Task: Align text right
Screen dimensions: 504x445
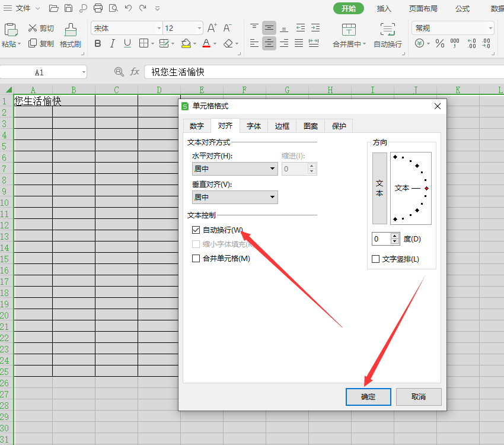Action: click(x=284, y=43)
